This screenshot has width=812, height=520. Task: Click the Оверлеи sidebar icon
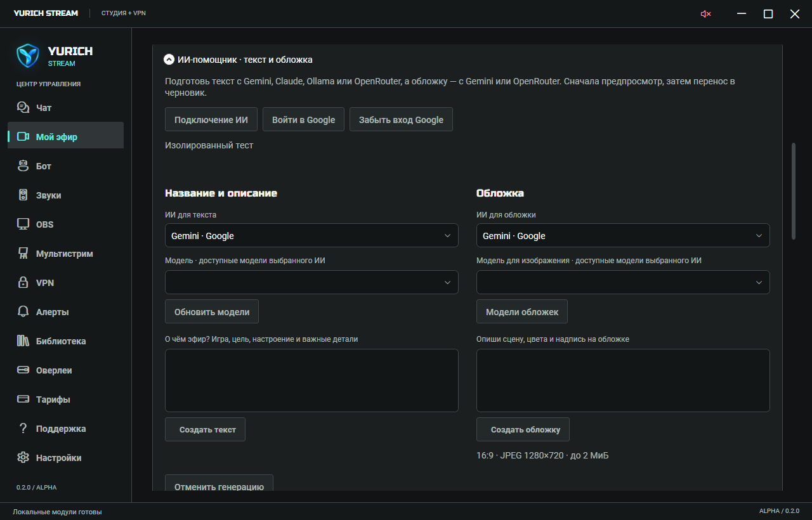click(x=23, y=370)
